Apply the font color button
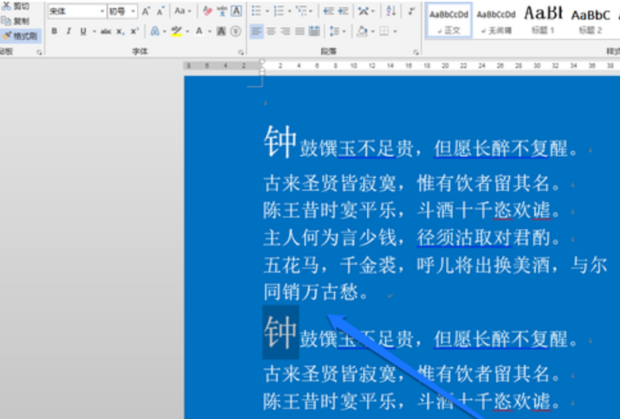Image resolution: width=620 pixels, height=419 pixels. click(x=199, y=31)
